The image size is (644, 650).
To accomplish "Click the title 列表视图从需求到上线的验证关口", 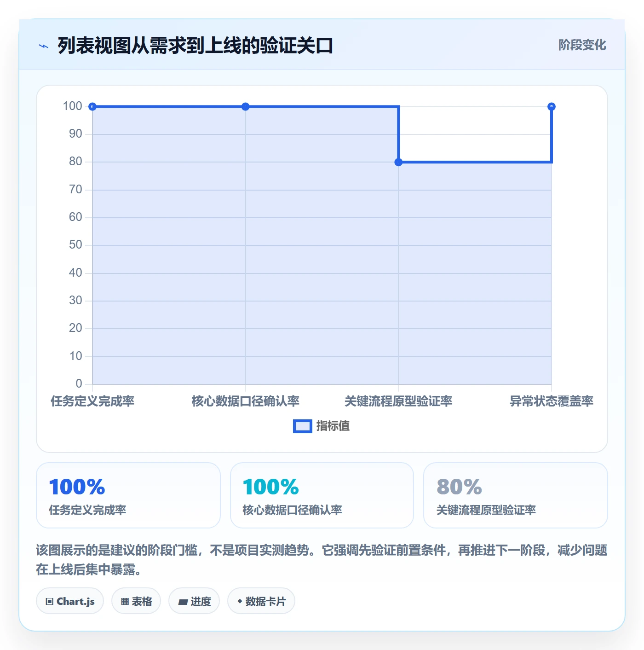I will point(195,46).
